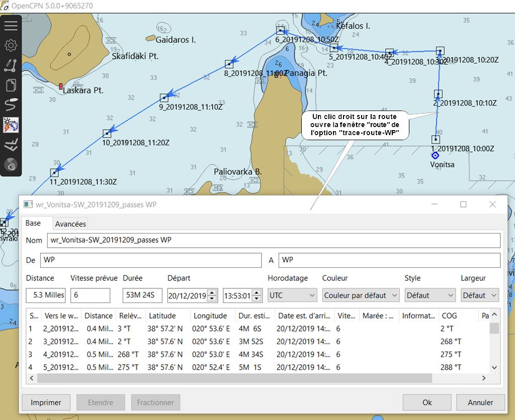The image size is (515, 420).
Task: Open the hamburger main menu in the toolbar
Action: pyautogui.click(x=11, y=26)
